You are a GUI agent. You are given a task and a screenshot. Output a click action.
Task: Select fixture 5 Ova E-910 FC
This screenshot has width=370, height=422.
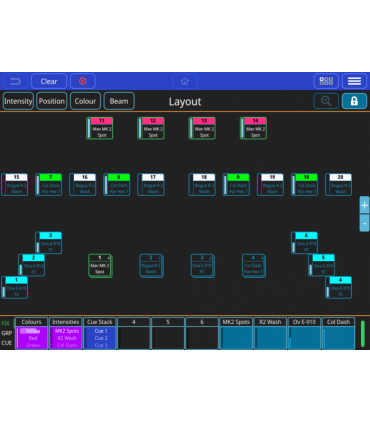click(322, 265)
